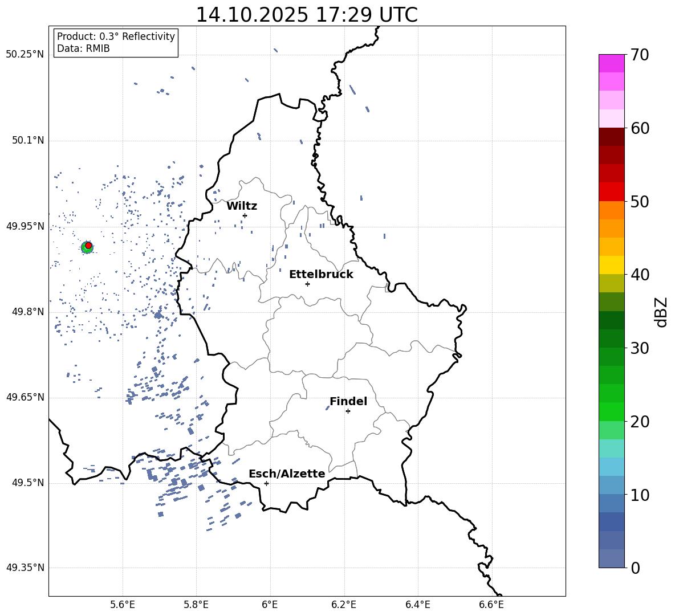Select the Esch/Alzette city label
The image size is (675, 616).
[287, 474]
